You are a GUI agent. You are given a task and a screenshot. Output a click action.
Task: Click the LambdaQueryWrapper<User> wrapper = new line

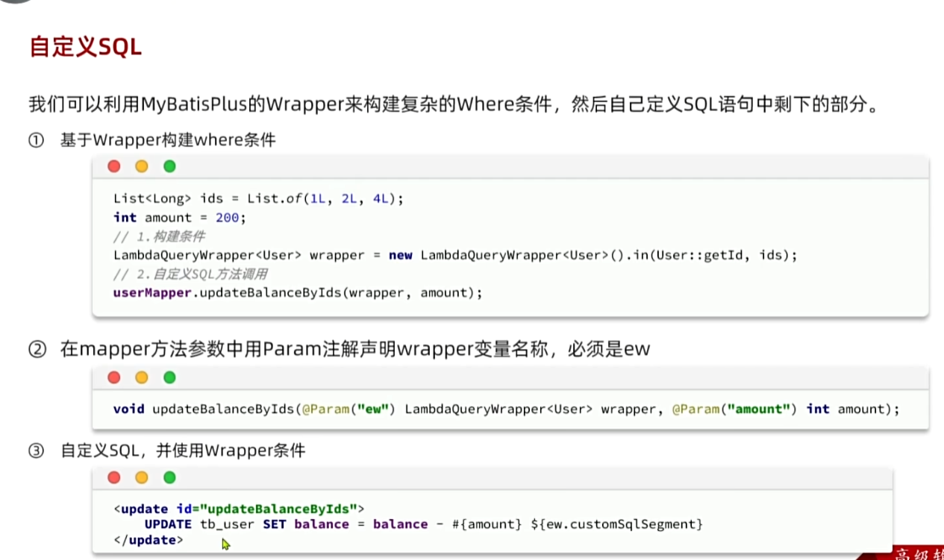[455, 255]
